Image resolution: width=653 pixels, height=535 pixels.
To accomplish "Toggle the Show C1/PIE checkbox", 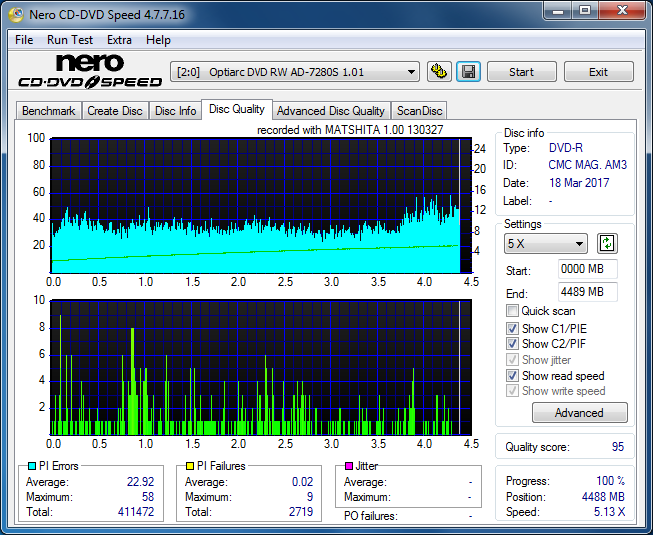I will point(512,328).
